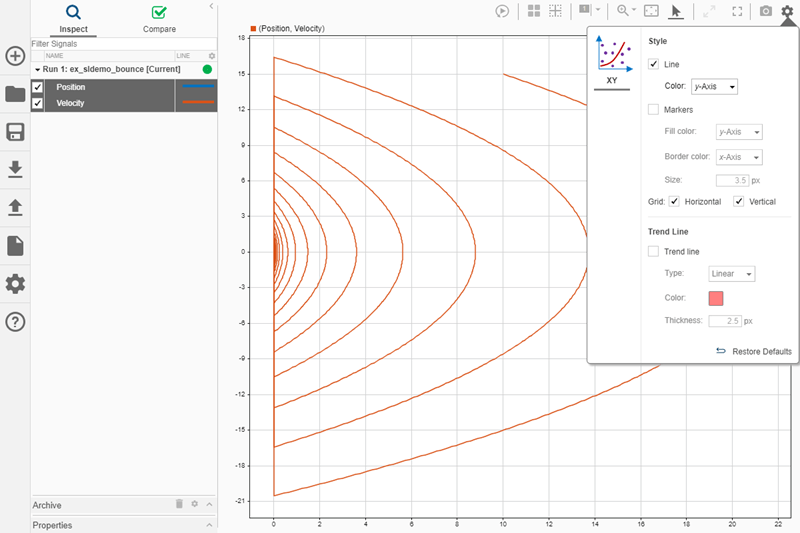The image size is (800, 533).
Task: Click the fit to view icon
Action: point(652,11)
